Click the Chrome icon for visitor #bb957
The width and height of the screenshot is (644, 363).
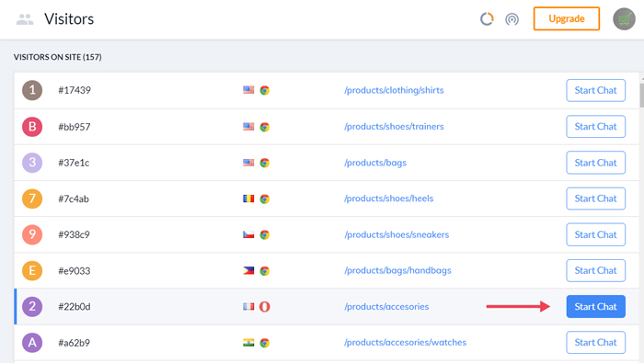pyautogui.click(x=265, y=127)
